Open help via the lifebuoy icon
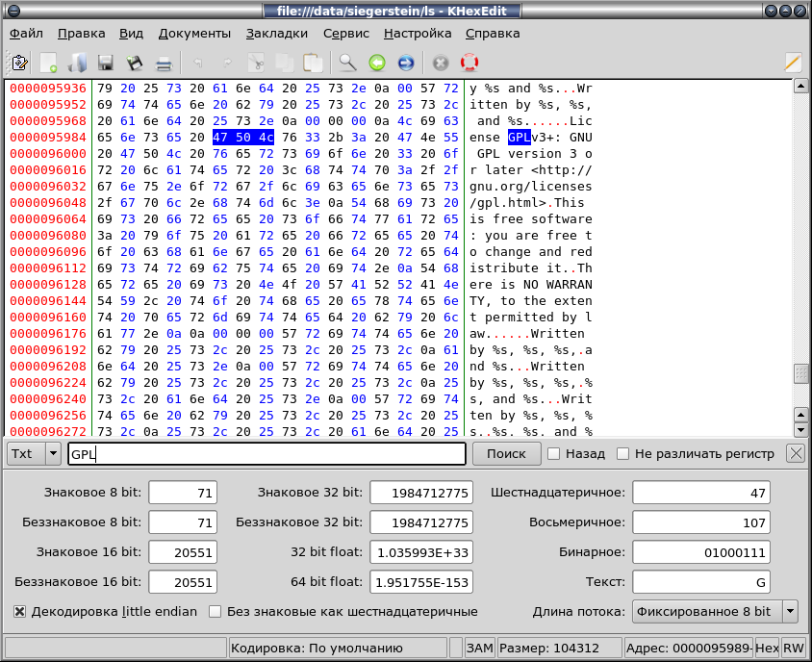812x662 pixels. pyautogui.click(x=469, y=63)
